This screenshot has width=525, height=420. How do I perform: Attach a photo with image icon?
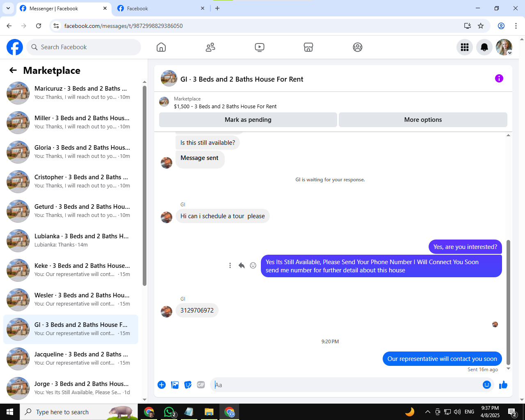(x=175, y=385)
